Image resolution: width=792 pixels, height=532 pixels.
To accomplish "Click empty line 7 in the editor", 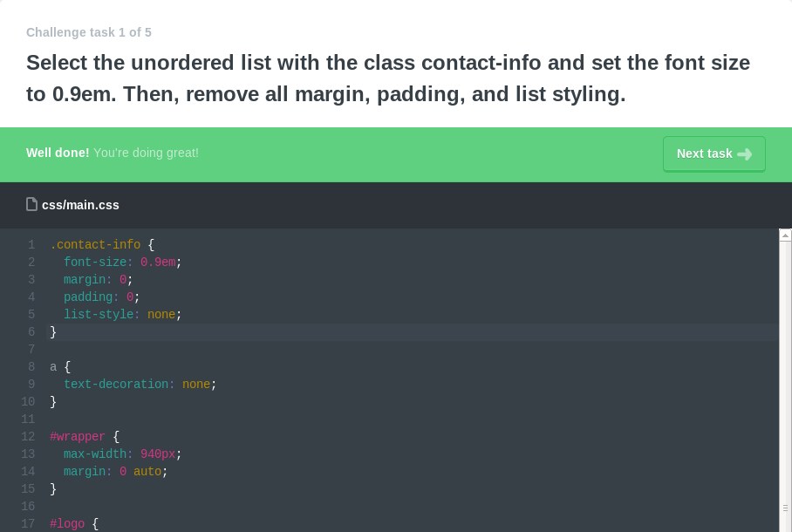I will [x=262, y=350].
